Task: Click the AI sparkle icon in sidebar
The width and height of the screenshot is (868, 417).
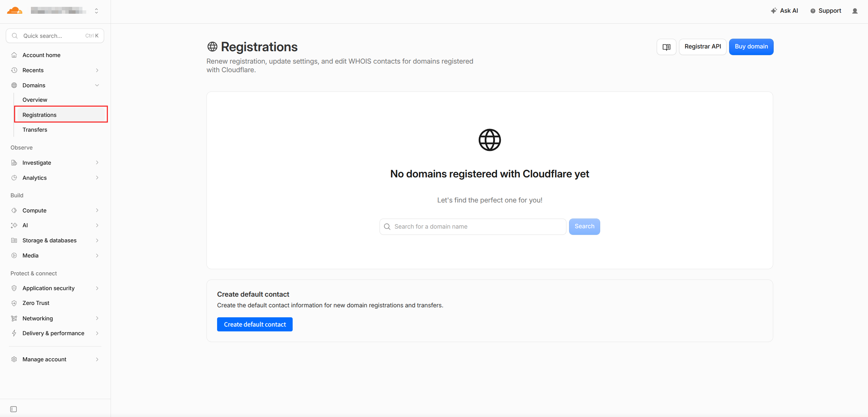Action: 14,225
